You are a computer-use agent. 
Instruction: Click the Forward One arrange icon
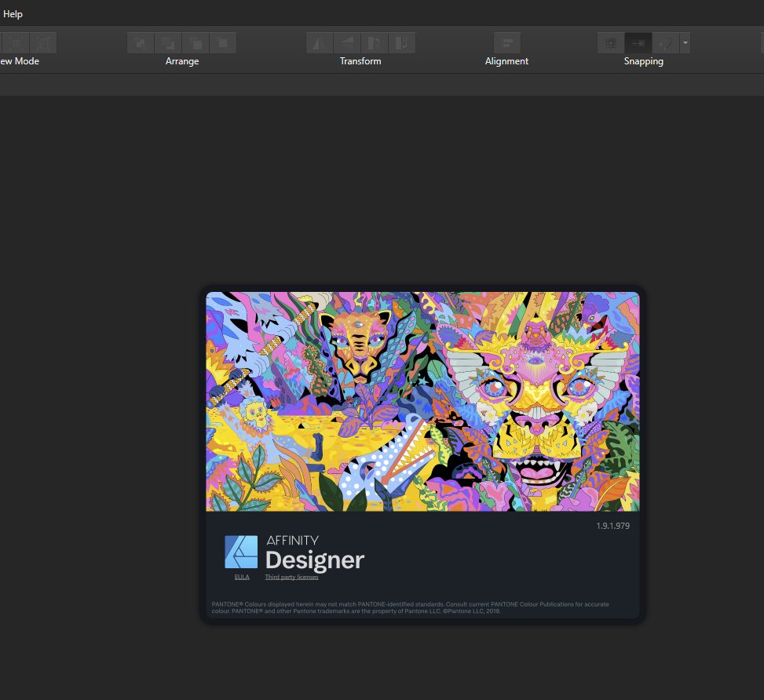click(x=196, y=42)
